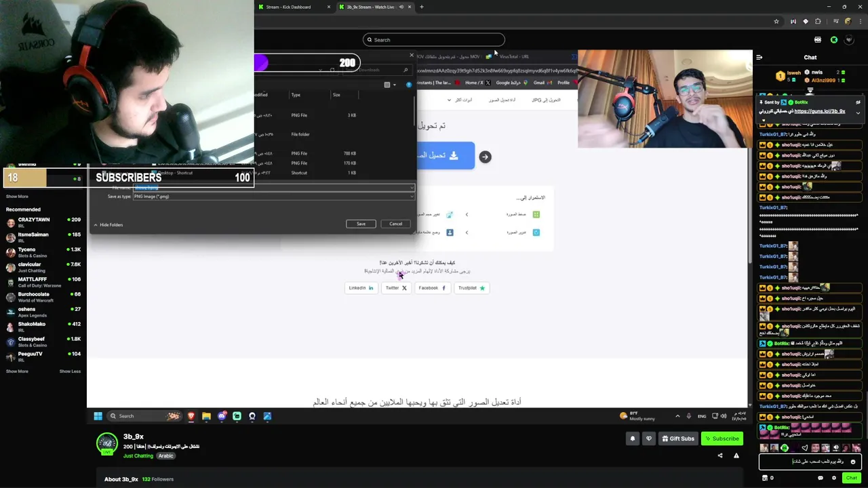
Task: Open Discord in the stream taskbar
Action: pyautogui.click(x=222, y=416)
